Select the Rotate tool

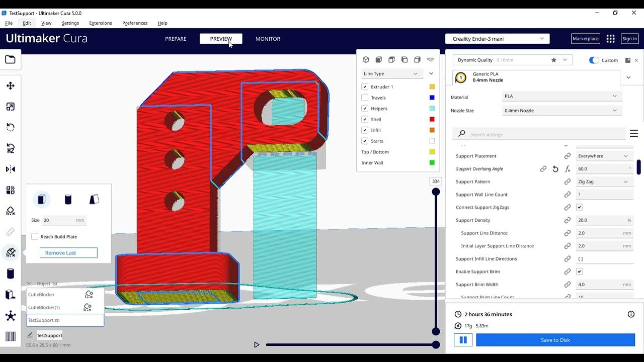[10, 127]
